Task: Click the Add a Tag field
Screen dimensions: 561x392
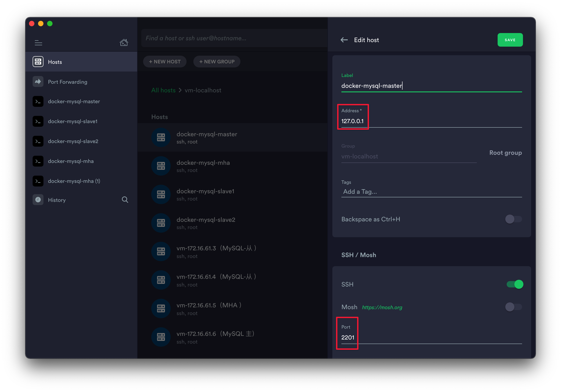Action: coord(432,192)
